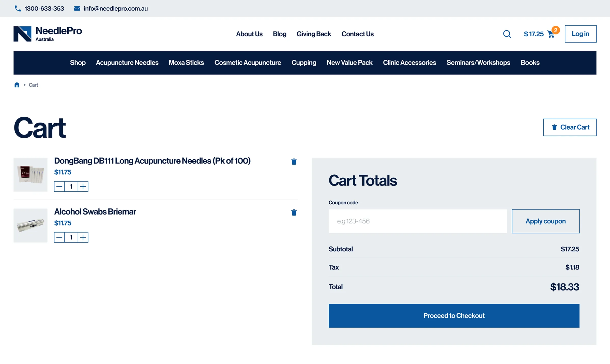
Task: Click the search magnifier icon
Action: (x=507, y=34)
